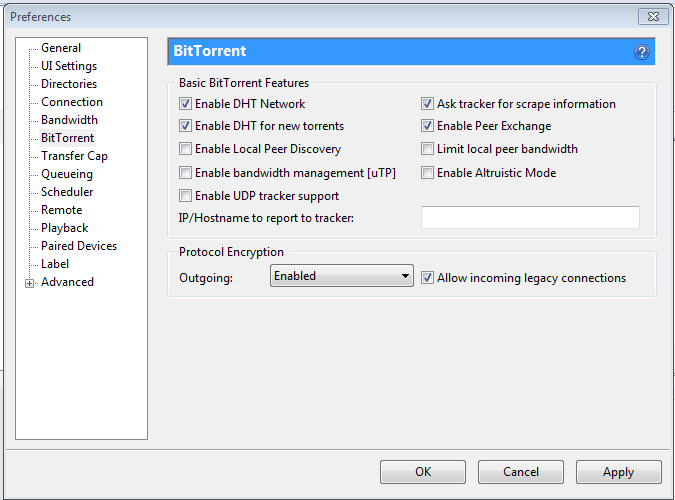Uncheck Enable DHT for new torrents

point(186,126)
